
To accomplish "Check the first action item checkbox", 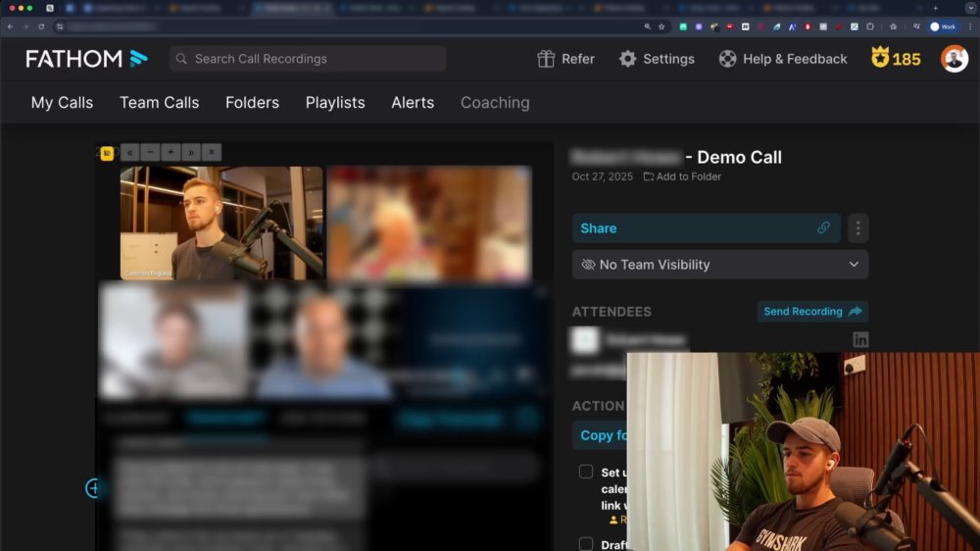I will click(x=586, y=472).
